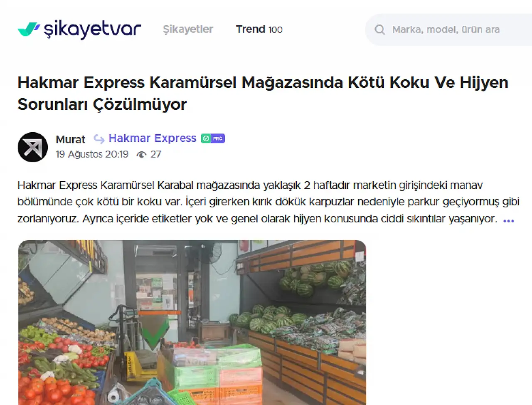Click the magnifier search icon

pyautogui.click(x=379, y=30)
